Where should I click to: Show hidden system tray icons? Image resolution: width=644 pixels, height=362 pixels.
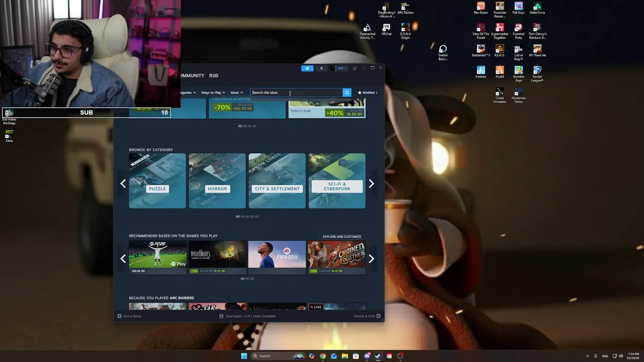tap(587, 356)
